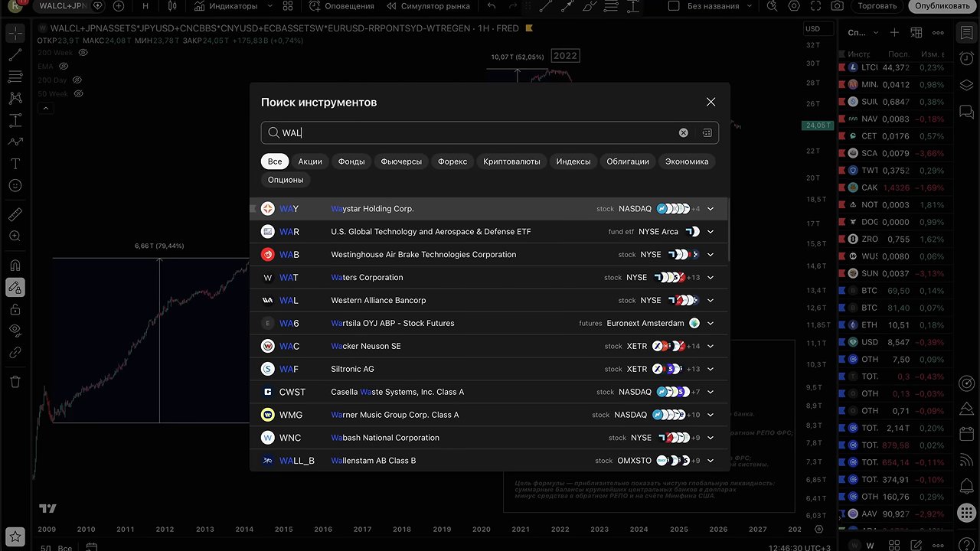Toggle visibility of the 50 Week indicator
980x551 pixels.
(79, 94)
